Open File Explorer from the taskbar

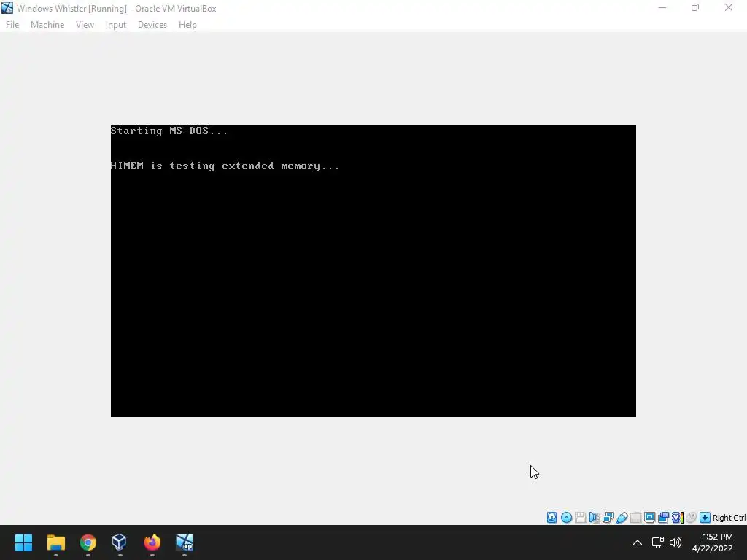coord(55,542)
